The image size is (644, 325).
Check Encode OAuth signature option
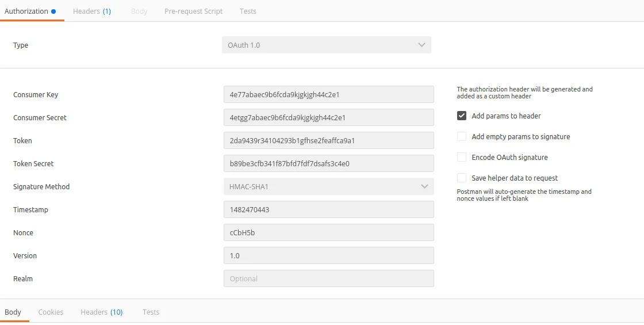click(462, 157)
